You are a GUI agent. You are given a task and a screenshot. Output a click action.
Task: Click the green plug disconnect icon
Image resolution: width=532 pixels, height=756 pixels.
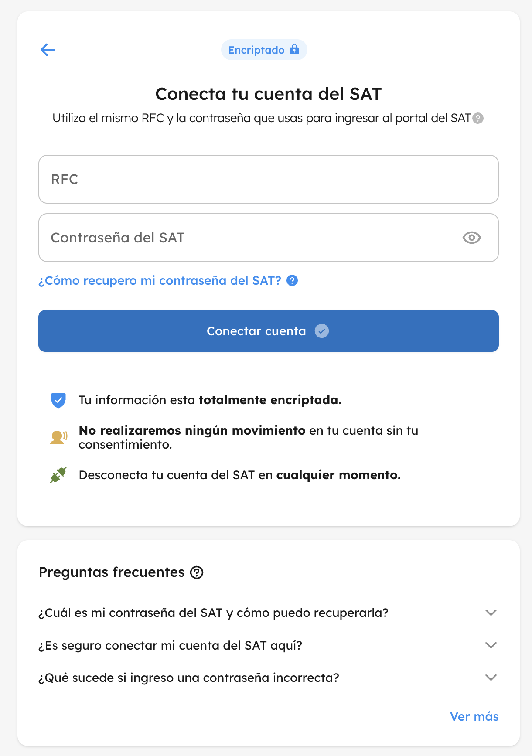(x=58, y=475)
